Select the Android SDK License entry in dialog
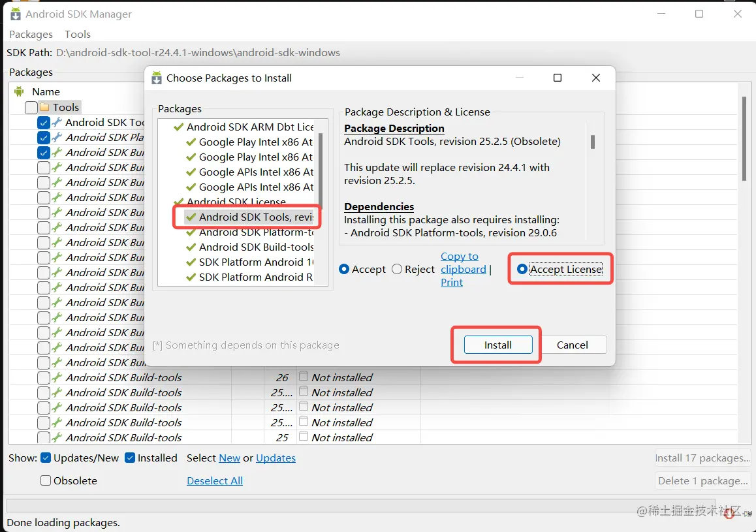Viewport: 756px width, 532px height. [x=236, y=202]
